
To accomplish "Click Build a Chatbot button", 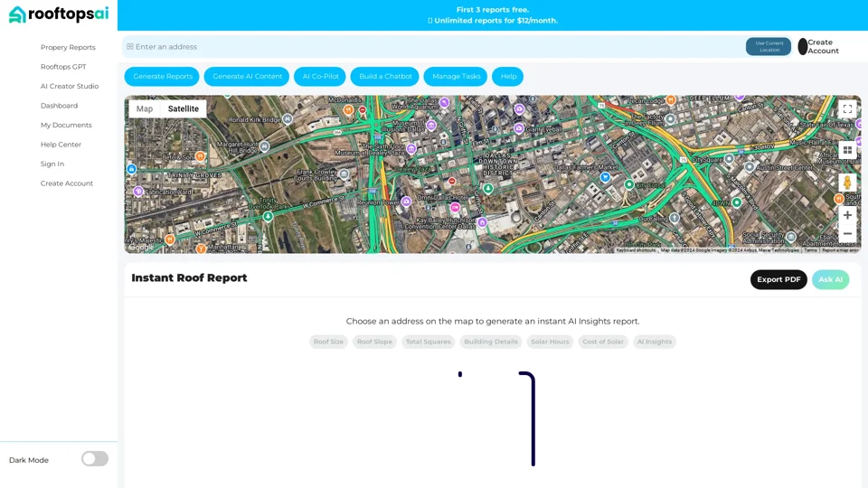I will coord(385,76).
